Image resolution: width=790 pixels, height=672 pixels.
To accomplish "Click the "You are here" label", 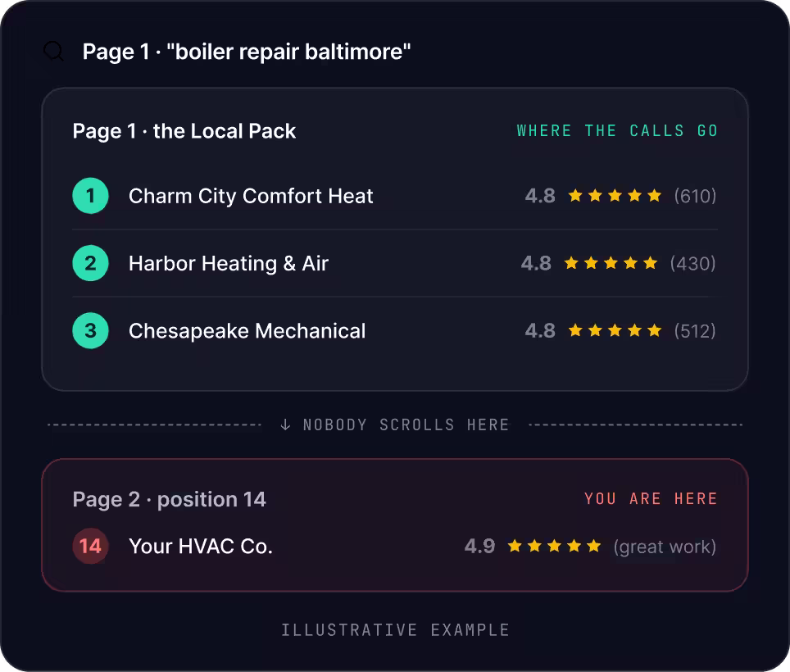I will (x=651, y=499).
